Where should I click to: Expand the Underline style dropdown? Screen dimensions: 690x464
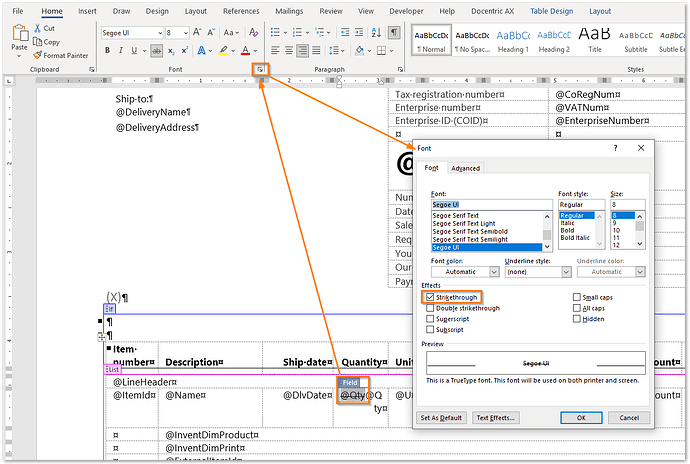click(x=537, y=271)
